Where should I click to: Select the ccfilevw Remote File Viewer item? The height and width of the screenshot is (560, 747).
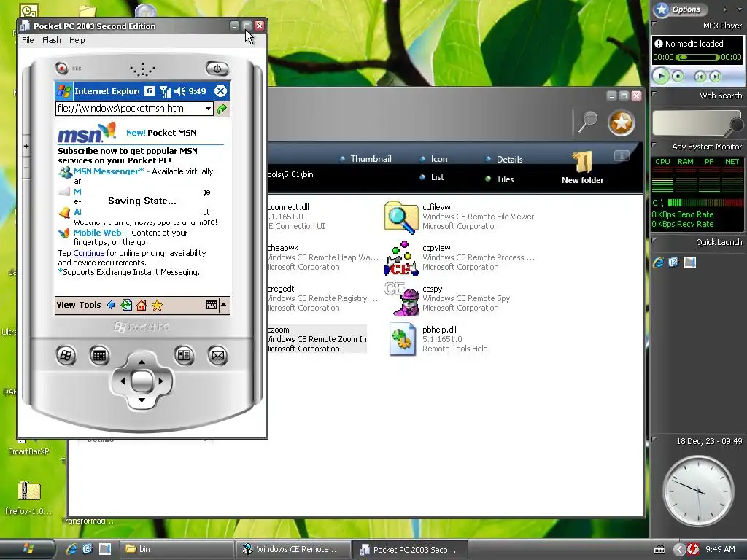click(460, 217)
